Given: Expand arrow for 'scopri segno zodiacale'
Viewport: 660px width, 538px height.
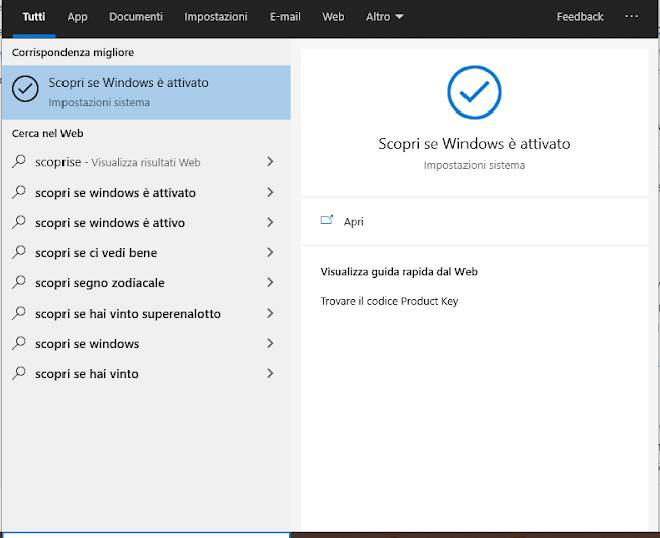Looking at the screenshot, I should pyautogui.click(x=270, y=282).
